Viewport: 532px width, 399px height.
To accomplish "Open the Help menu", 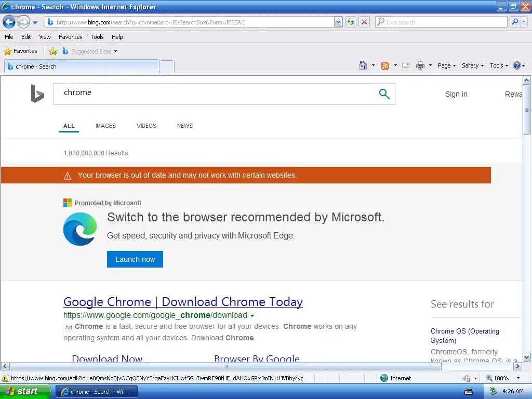I will coord(117,37).
